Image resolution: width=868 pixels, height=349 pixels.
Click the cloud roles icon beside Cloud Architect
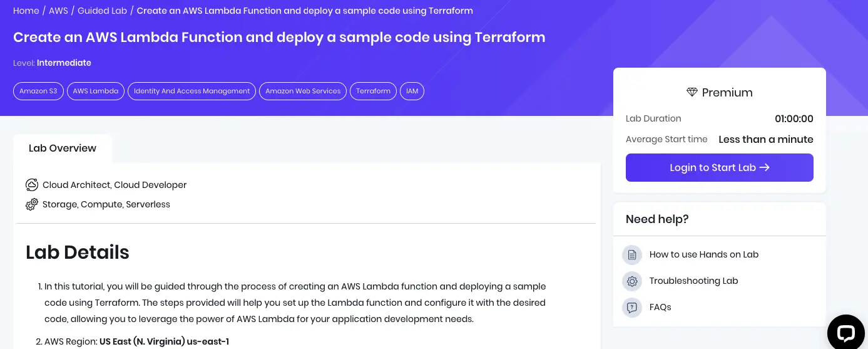tap(32, 185)
